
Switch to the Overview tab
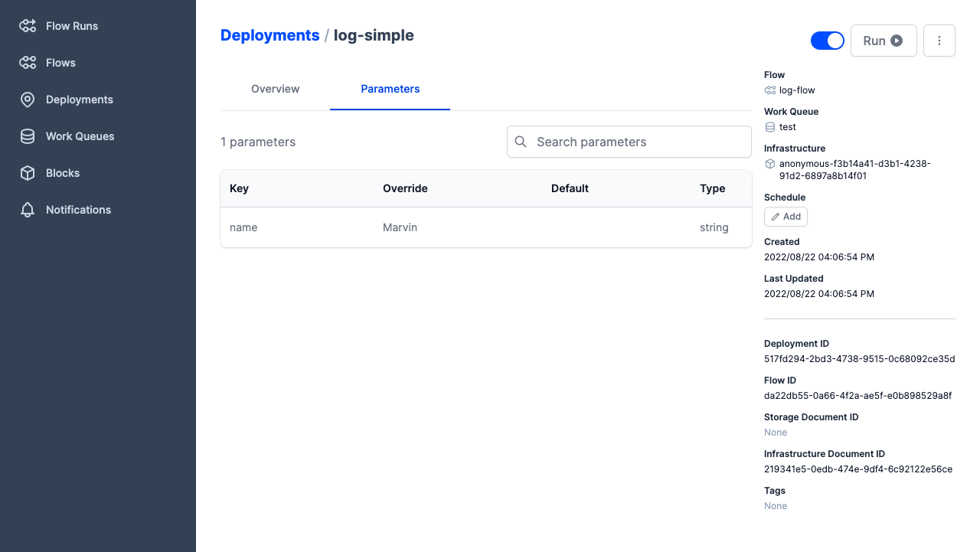(x=276, y=89)
